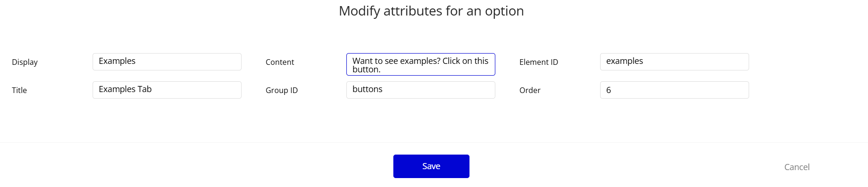868x187 pixels.
Task: Click the word buttons in Group ID
Action: (368, 89)
